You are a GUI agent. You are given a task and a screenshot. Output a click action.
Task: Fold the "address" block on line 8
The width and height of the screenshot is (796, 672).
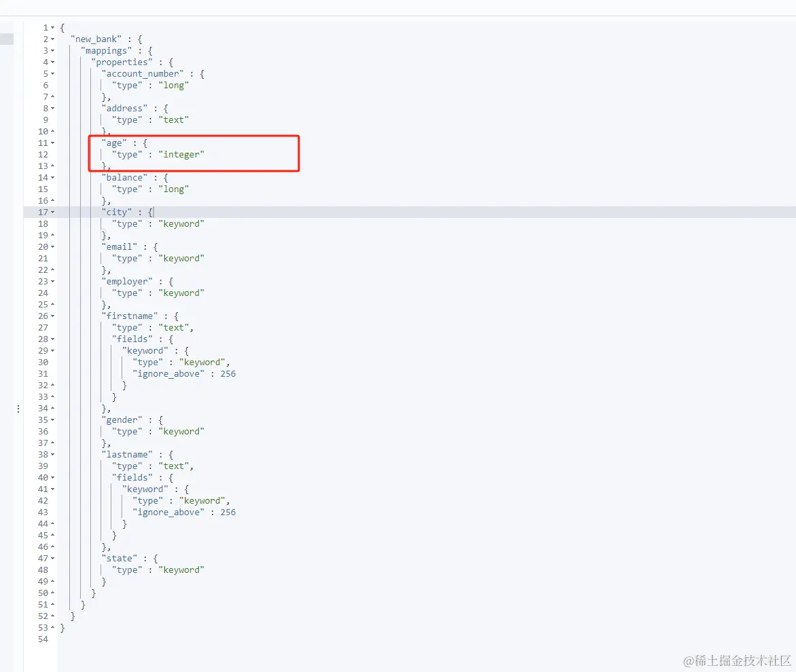53,109
